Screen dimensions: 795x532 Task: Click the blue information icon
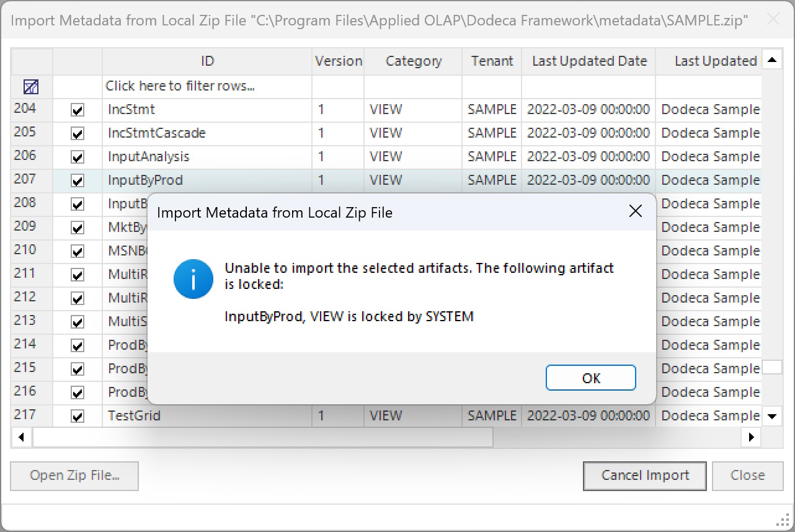[x=193, y=280]
